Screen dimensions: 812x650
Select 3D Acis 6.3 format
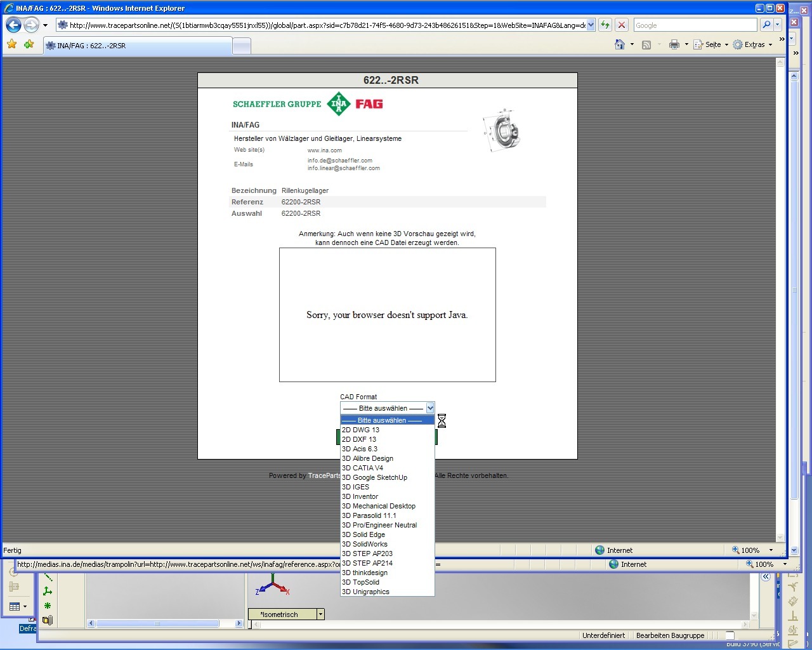click(388, 449)
